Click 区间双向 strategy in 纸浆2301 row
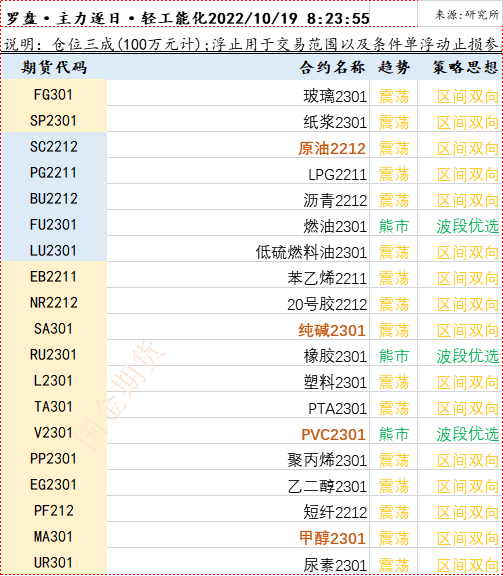Viewport: 503px width, 576px height. point(468,122)
